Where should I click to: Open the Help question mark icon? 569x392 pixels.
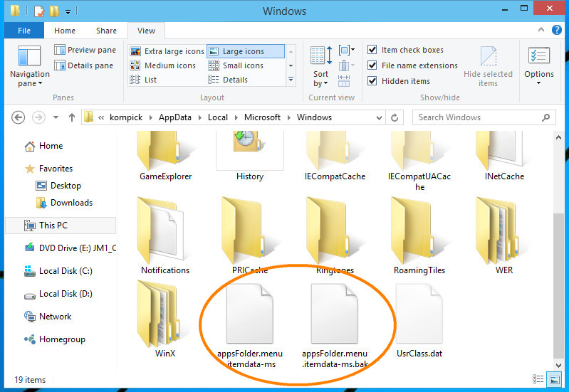point(557,30)
